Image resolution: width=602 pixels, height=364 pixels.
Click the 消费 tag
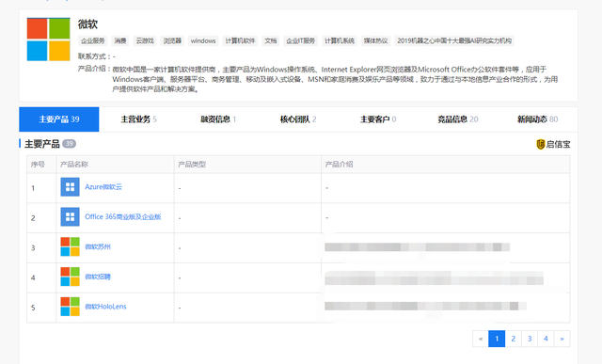[120, 40]
